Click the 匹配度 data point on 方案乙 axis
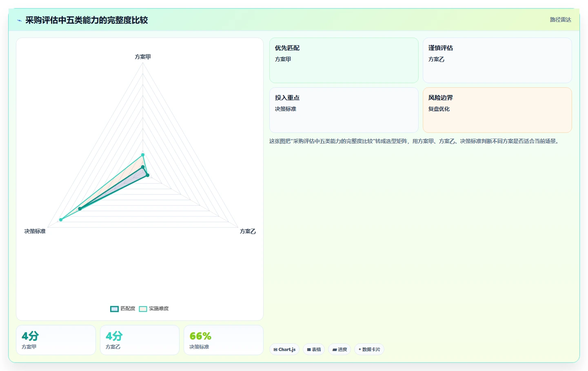Viewport: 588px width, 371px height. coord(148,175)
